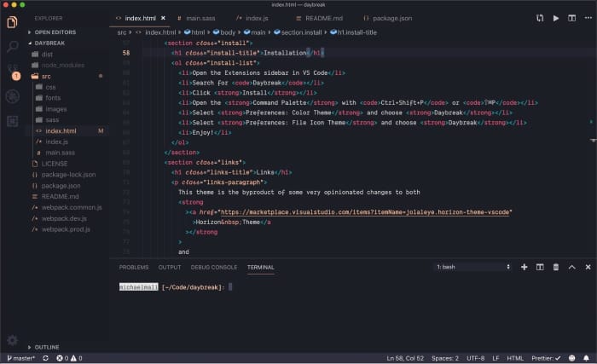Kill terminal with the trash icon
The image size is (597, 364).
click(555, 267)
